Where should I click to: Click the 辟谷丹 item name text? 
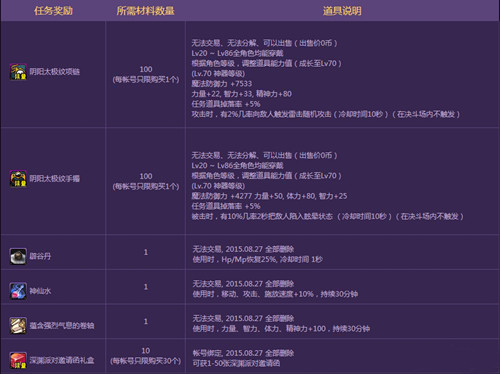click(40, 256)
